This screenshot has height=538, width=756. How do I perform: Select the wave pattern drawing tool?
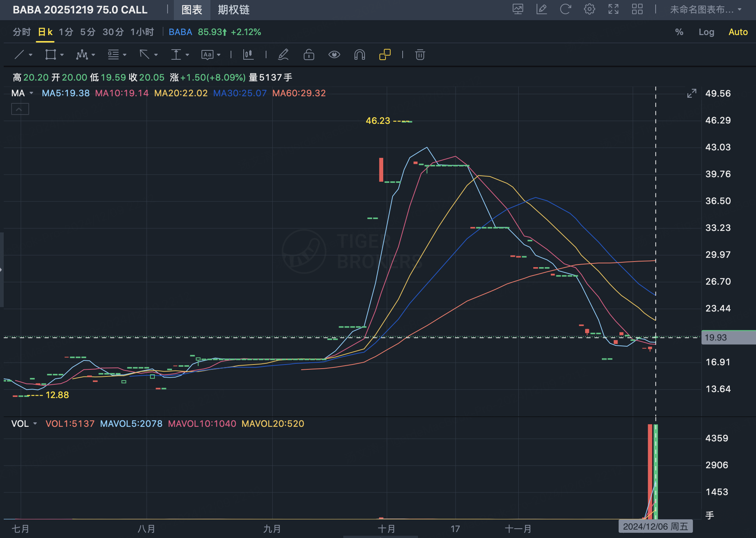click(x=82, y=55)
